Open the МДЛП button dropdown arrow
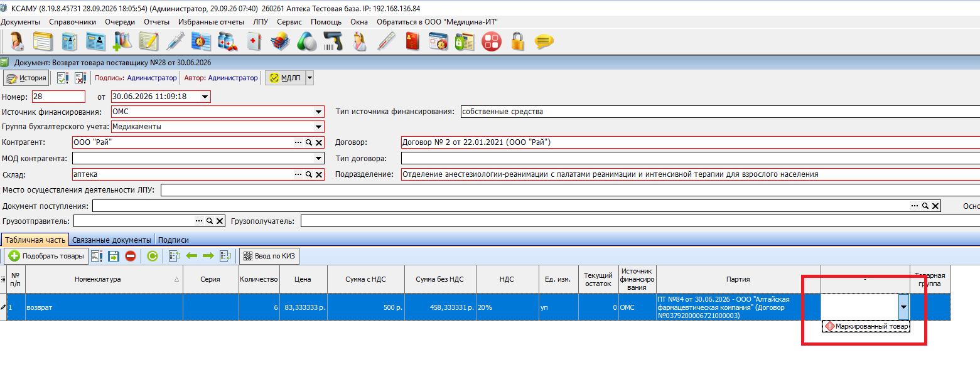 [309, 78]
